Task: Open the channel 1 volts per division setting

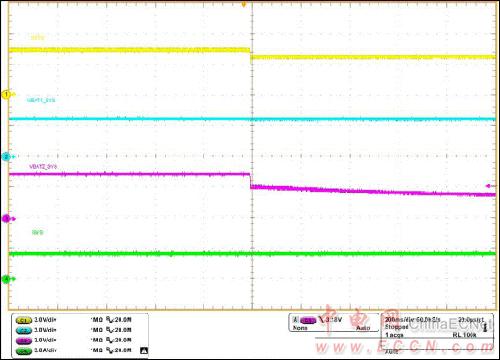Action: click(46, 320)
